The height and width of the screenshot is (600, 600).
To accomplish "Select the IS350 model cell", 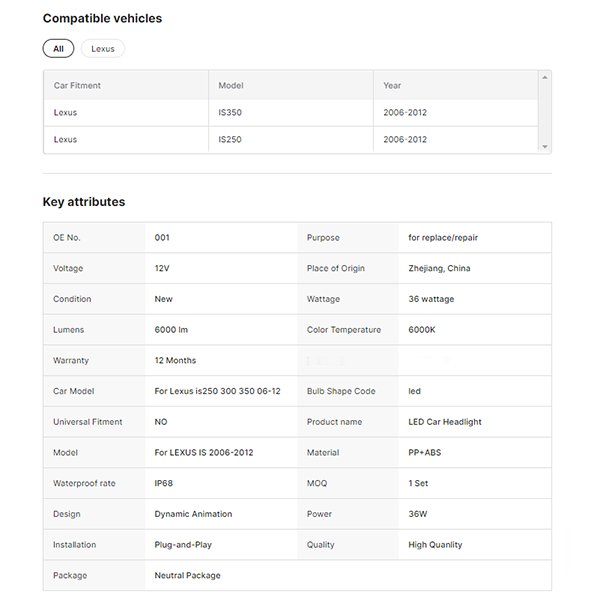I will pos(230,112).
